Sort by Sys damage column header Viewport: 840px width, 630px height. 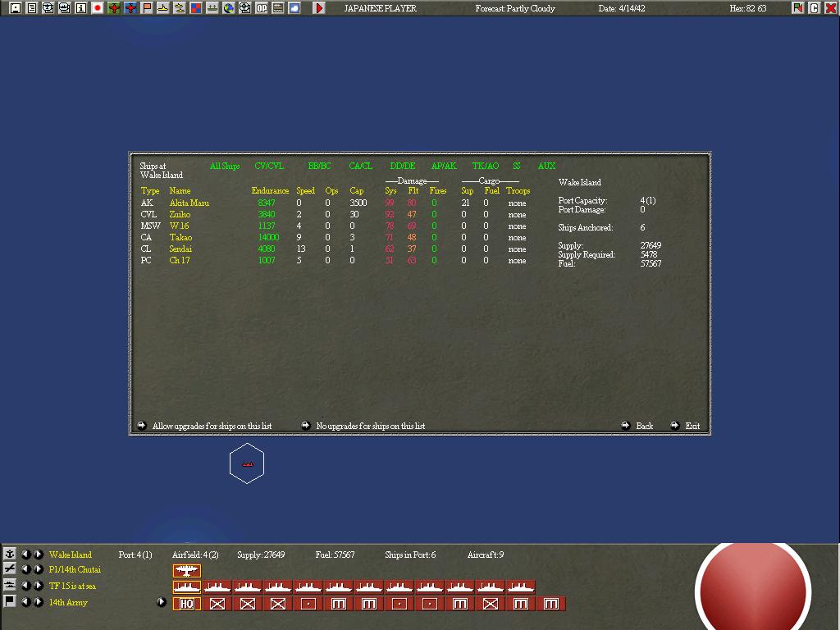390,190
